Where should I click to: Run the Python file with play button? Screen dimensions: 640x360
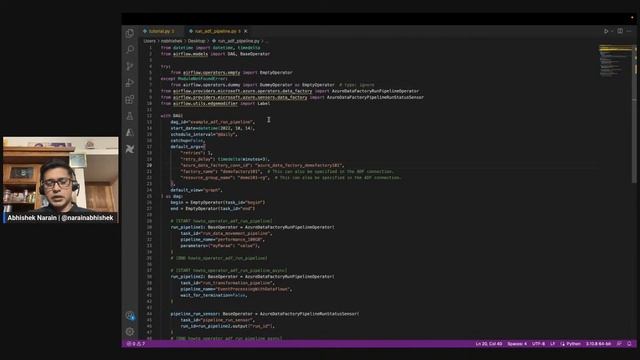click(606, 31)
